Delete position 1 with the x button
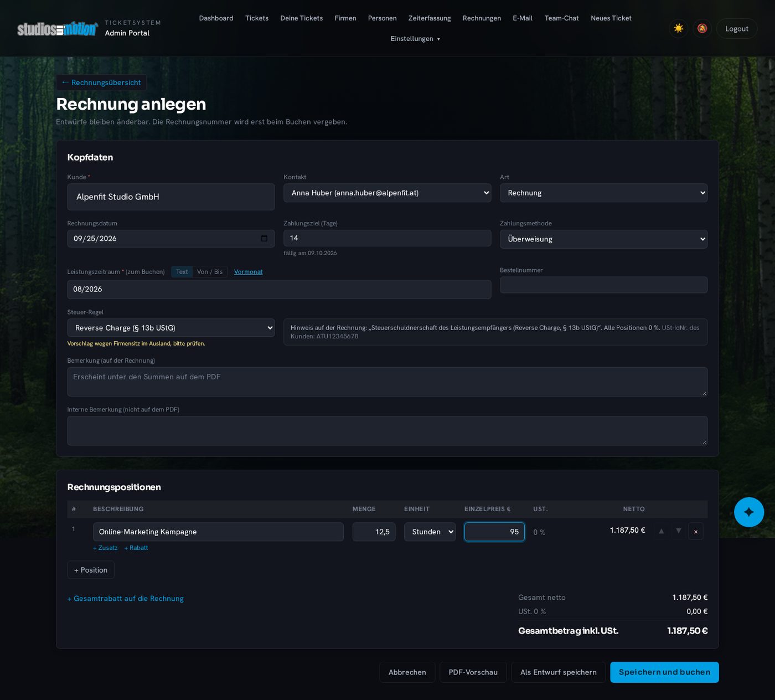Screen dimensions: 775x700 click(696, 532)
